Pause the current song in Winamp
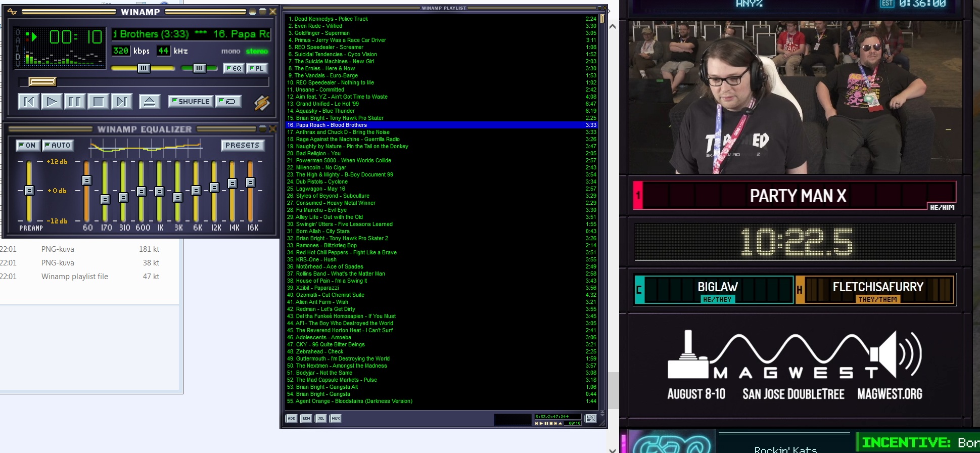 pos(75,102)
